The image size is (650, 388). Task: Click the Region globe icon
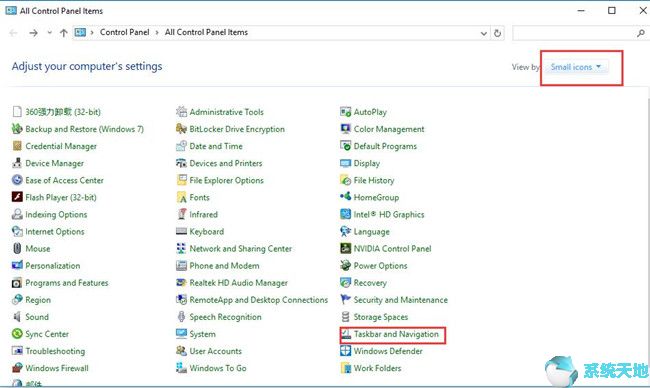17,300
